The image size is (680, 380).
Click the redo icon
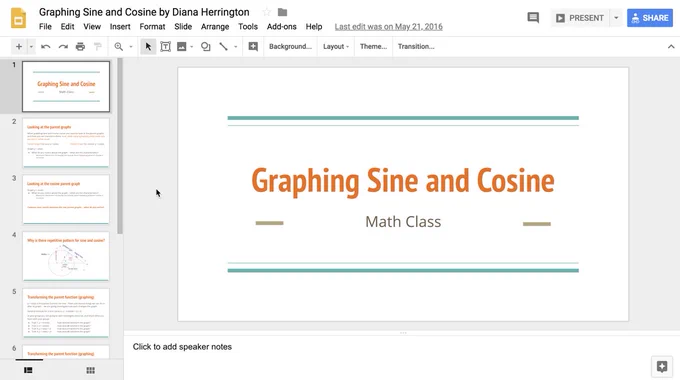[x=63, y=46]
